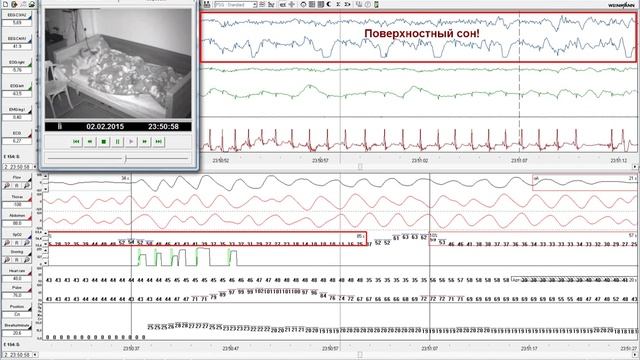The image size is (640, 360).
Task: Fast-forward the video playback
Action: pos(145,142)
